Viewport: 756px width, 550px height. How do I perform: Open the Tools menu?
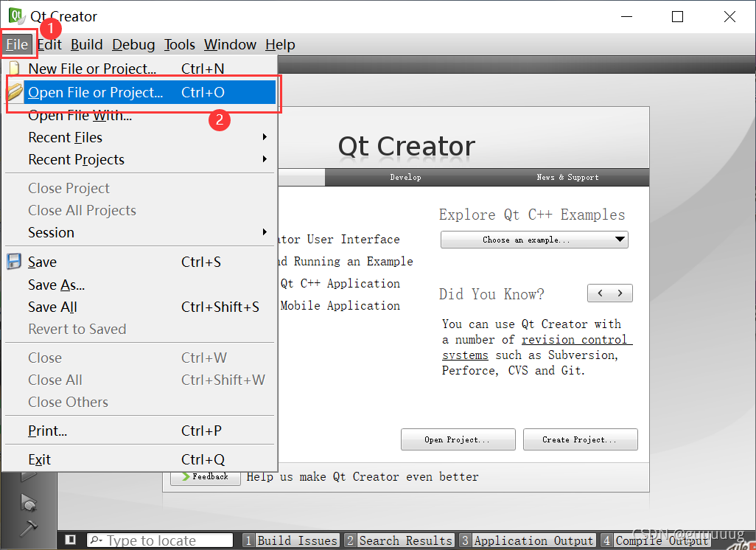point(179,45)
